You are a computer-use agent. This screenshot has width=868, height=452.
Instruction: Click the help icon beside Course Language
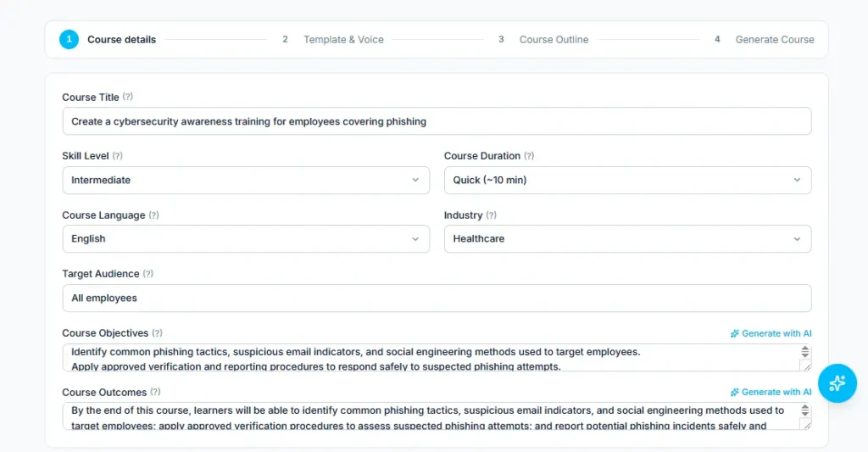pos(154,215)
